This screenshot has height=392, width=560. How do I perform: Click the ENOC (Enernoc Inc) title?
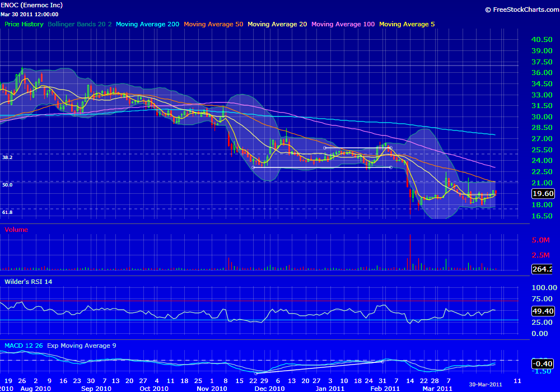pos(31,5)
